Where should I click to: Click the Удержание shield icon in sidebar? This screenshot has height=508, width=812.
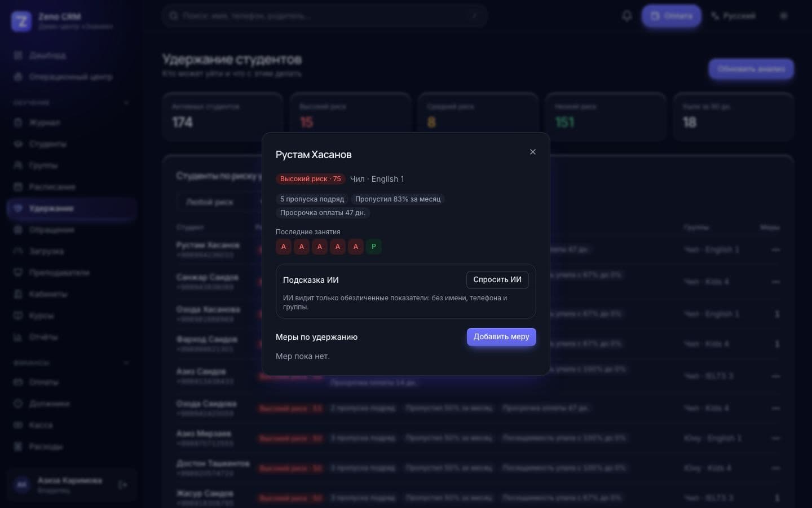click(18, 208)
